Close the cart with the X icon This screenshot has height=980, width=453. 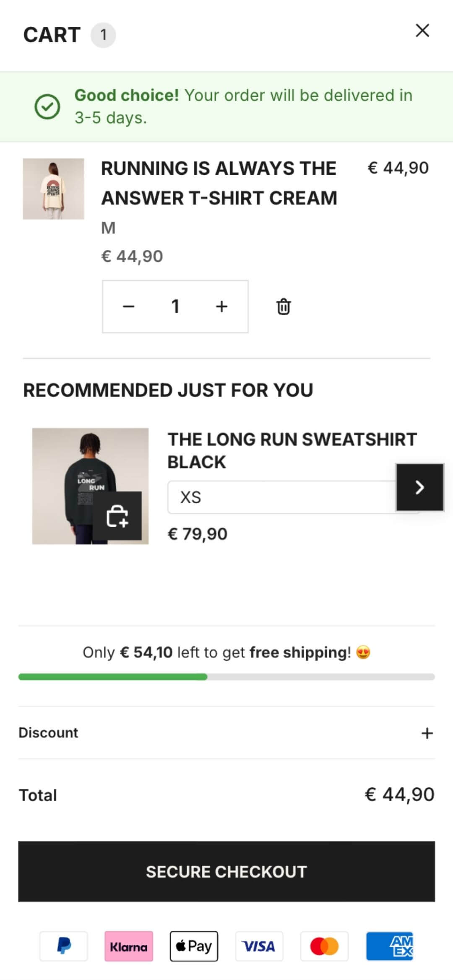[x=422, y=31]
